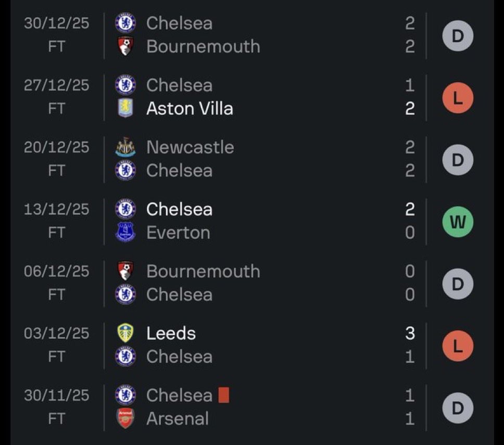
Task: Click D badge for Newcastle match
Action: 458,160
